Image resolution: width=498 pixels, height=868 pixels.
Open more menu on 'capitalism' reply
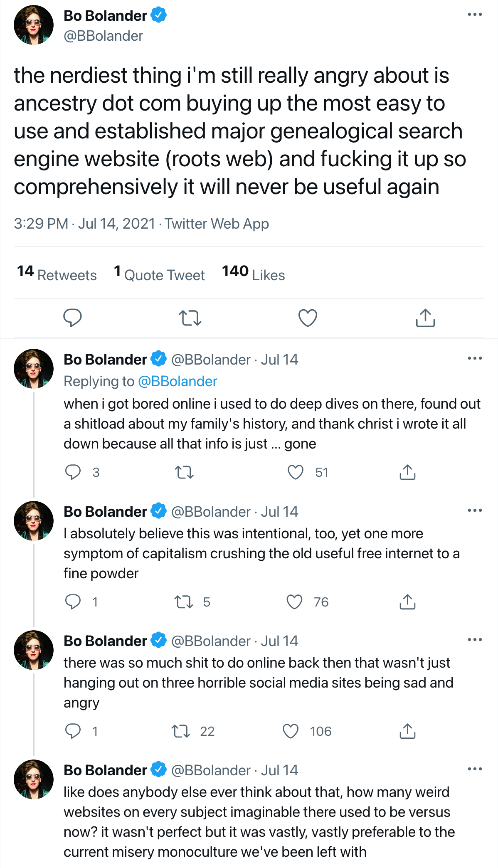pyautogui.click(x=475, y=510)
